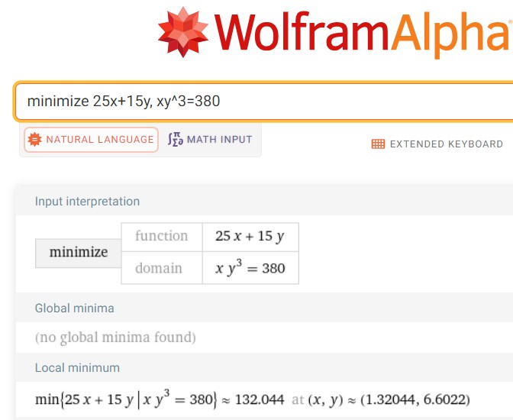Click the 'Local minimum' heading
This screenshot has height=420, width=513.
pyautogui.click(x=78, y=368)
